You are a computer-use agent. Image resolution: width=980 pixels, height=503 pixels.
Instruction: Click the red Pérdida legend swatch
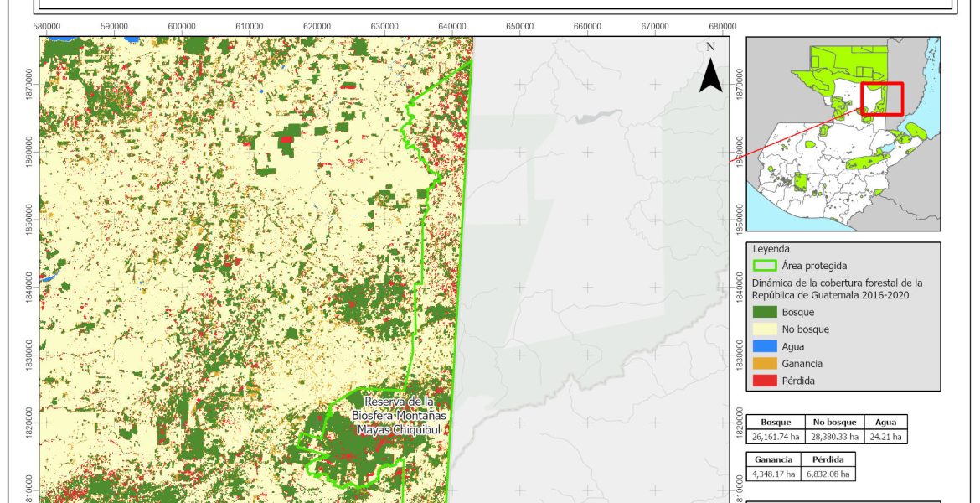click(x=765, y=381)
